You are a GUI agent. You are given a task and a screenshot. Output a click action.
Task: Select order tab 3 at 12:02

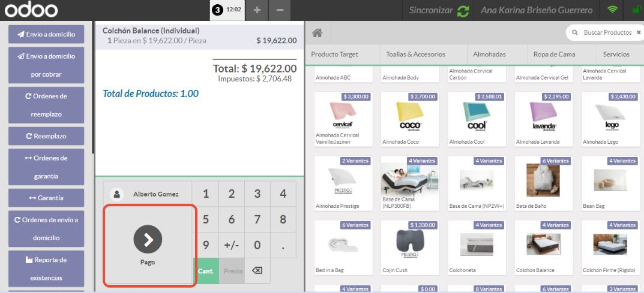coord(227,10)
